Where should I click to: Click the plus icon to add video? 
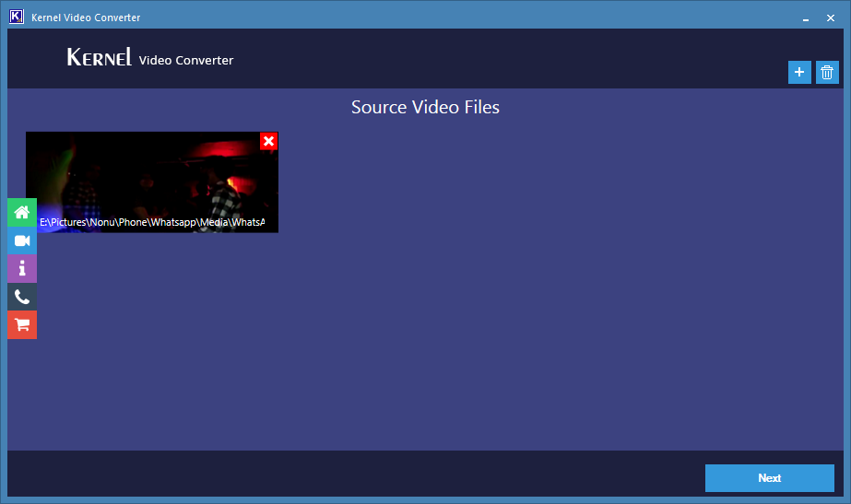[799, 73]
